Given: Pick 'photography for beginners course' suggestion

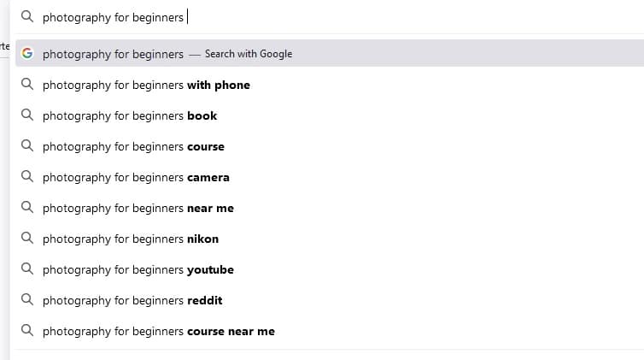Looking at the screenshot, I should [330, 146].
